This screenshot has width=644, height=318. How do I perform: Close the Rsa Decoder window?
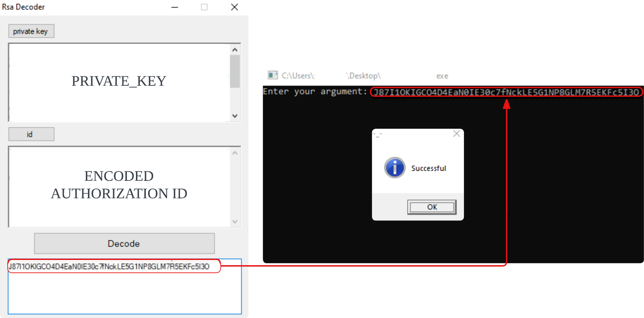(234, 7)
